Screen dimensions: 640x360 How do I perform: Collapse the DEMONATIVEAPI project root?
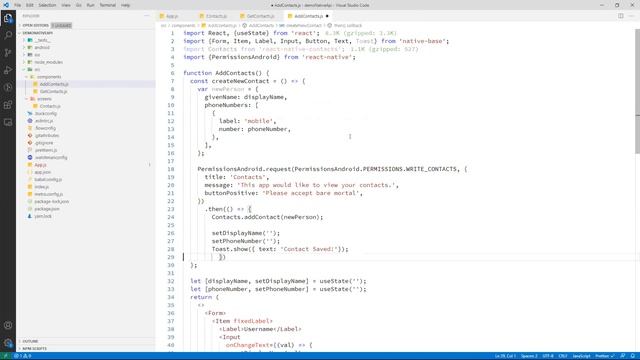tap(38, 33)
